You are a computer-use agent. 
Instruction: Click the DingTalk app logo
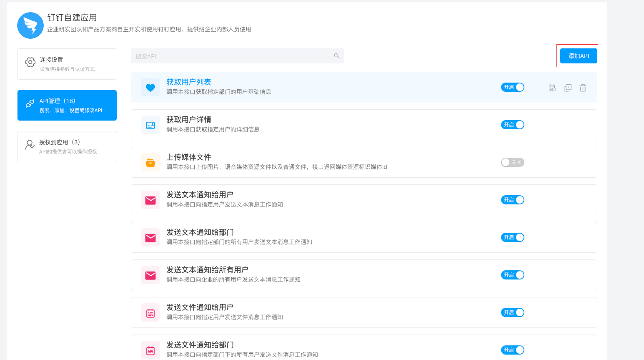point(30,25)
